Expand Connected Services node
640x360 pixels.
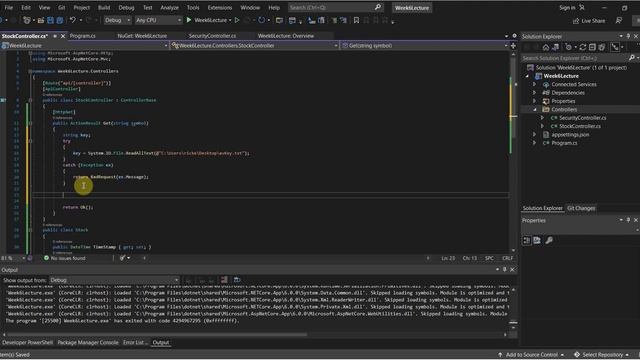(535, 84)
